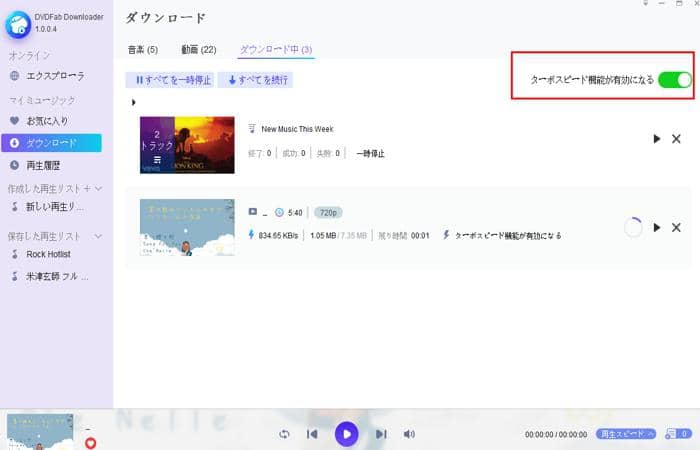The height and width of the screenshot is (450, 700).
Task: Switch to the 音楽 (5) tab
Action: point(143,49)
